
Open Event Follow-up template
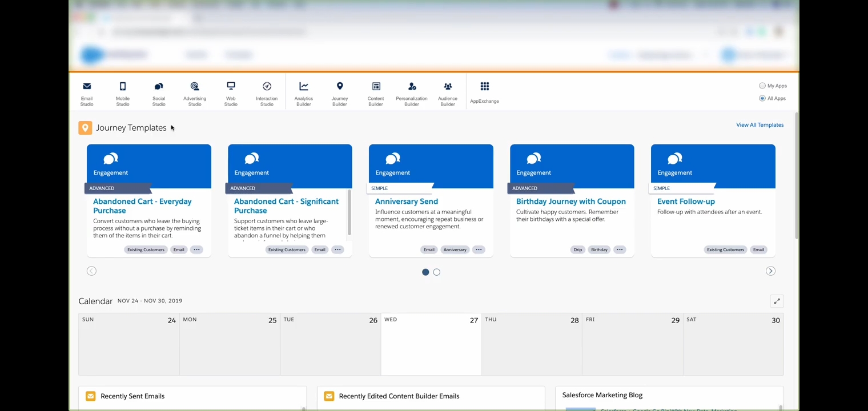686,202
